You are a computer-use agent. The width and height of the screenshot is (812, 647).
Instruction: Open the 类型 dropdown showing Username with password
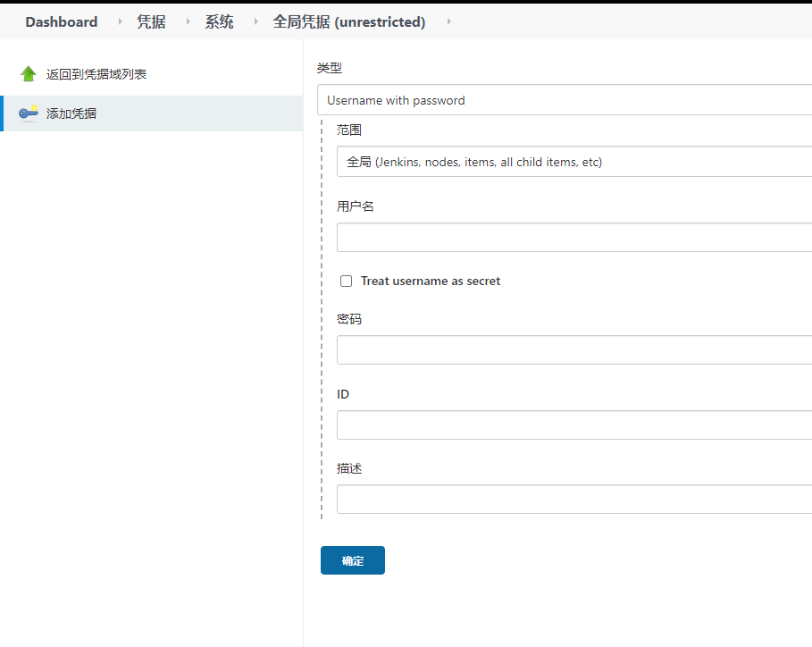coord(565,100)
